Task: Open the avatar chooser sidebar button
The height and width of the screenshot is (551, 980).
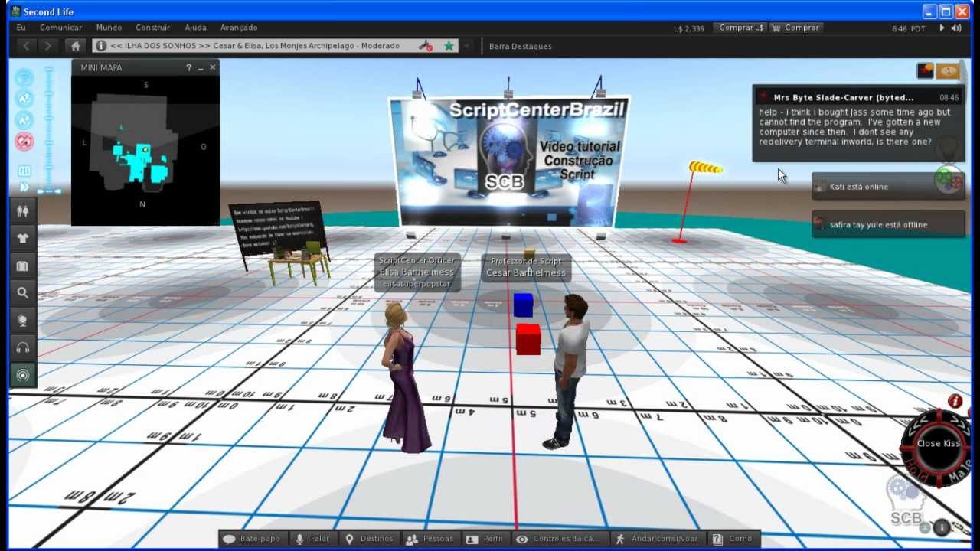Action: 23,210
